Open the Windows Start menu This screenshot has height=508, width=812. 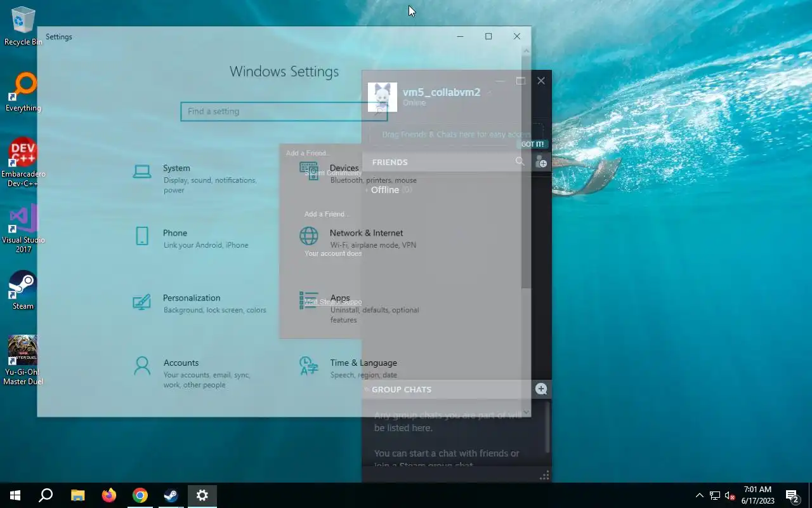[15, 495]
